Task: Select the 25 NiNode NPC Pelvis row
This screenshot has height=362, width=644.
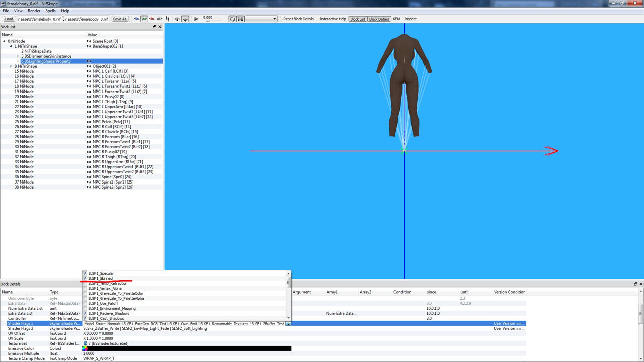Action: [82, 122]
